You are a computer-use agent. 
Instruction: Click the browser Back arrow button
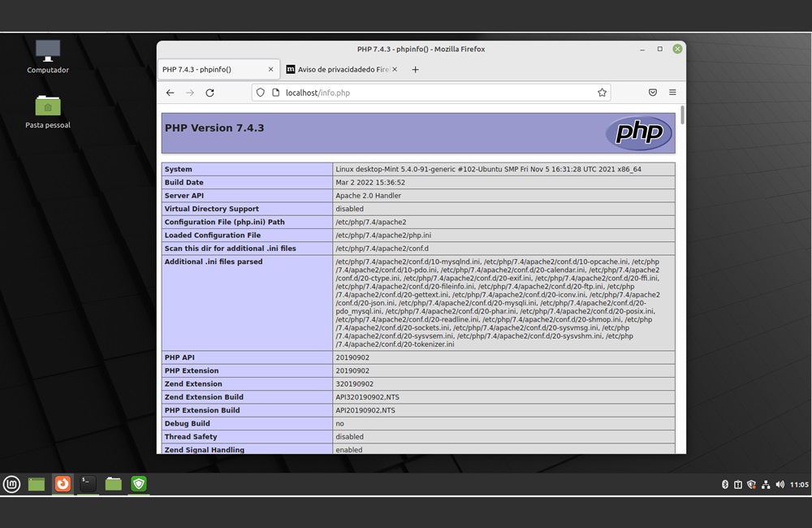[170, 93]
